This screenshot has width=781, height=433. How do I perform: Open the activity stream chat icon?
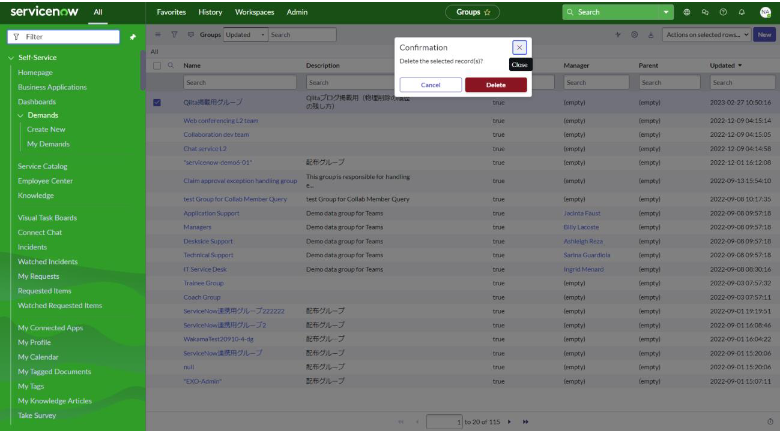coord(190,34)
